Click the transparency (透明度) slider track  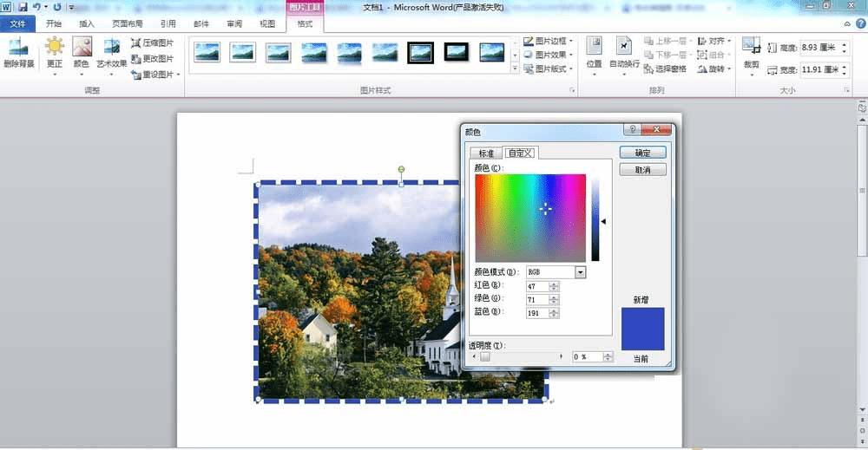tap(517, 356)
